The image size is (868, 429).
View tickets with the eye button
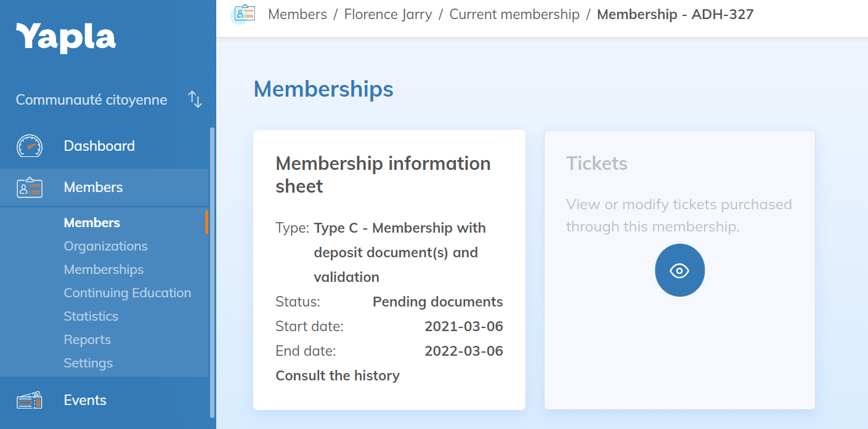679,270
